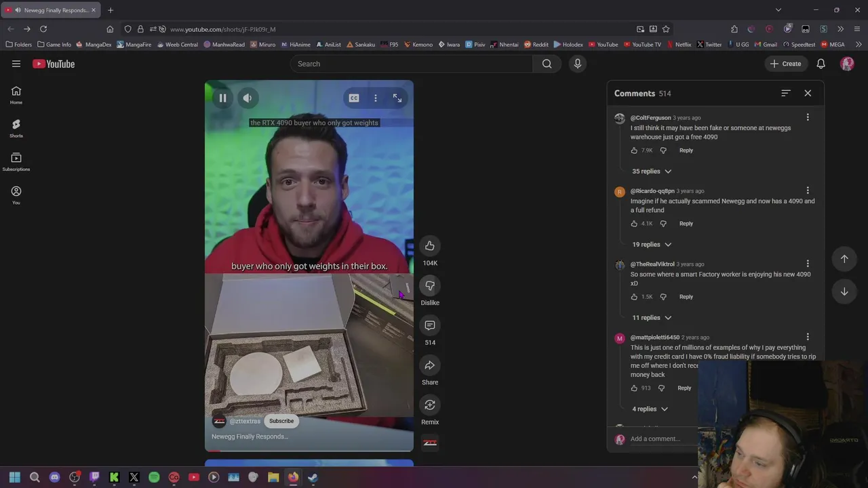Like the @TheRealViktrol comment
Screen dimensions: 868x488
click(634, 297)
